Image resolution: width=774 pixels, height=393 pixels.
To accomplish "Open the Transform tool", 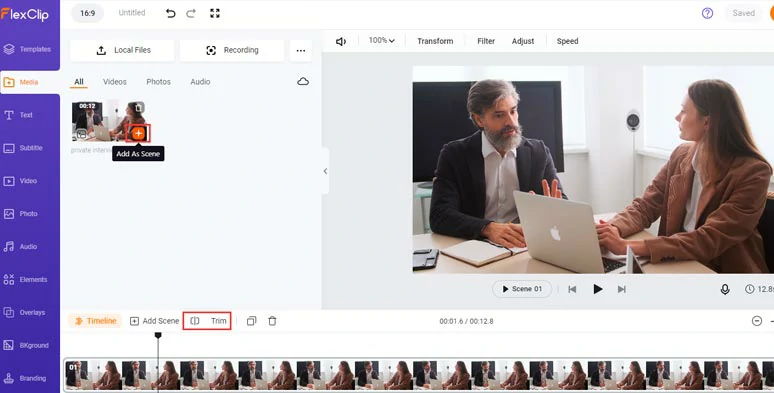I will 435,41.
